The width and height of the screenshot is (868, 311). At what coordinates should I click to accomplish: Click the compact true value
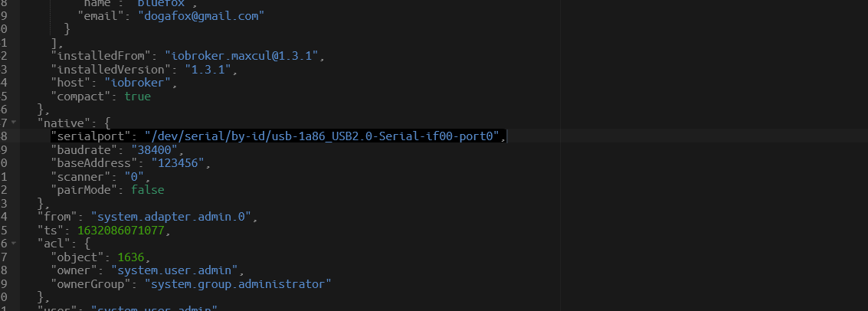138,97
